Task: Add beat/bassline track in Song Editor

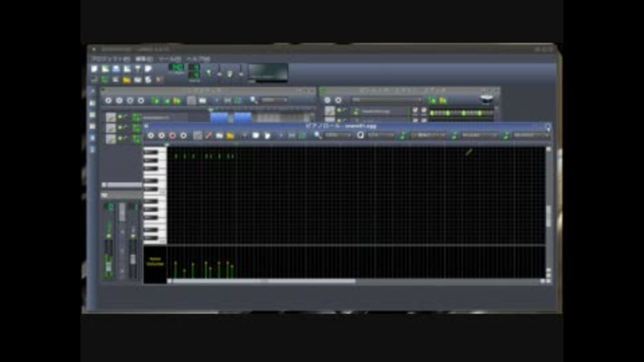Action: [x=155, y=101]
